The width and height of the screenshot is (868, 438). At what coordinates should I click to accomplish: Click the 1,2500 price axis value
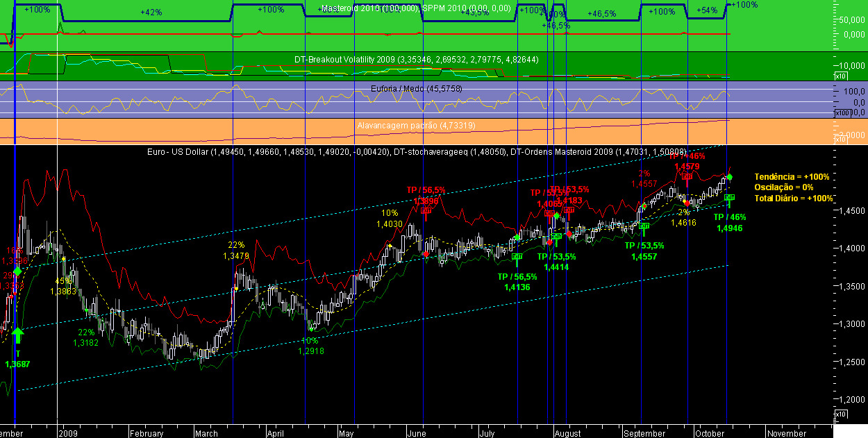pyautogui.click(x=853, y=362)
